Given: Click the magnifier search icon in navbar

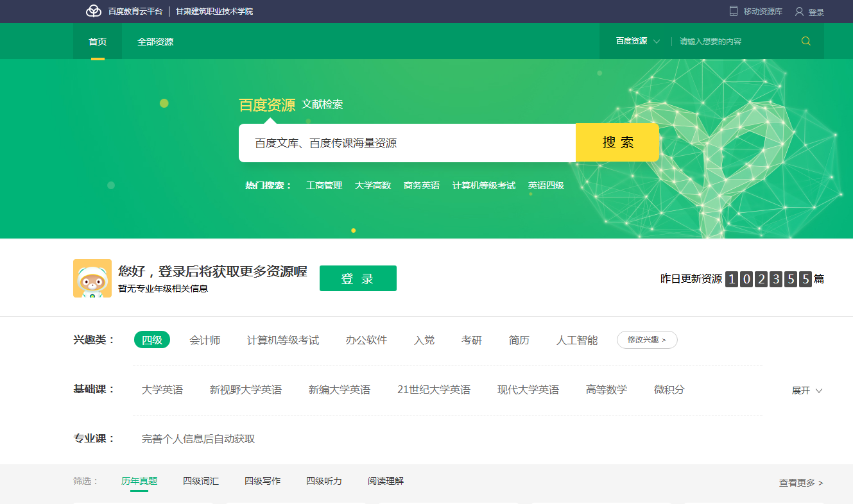Looking at the screenshot, I should point(806,41).
